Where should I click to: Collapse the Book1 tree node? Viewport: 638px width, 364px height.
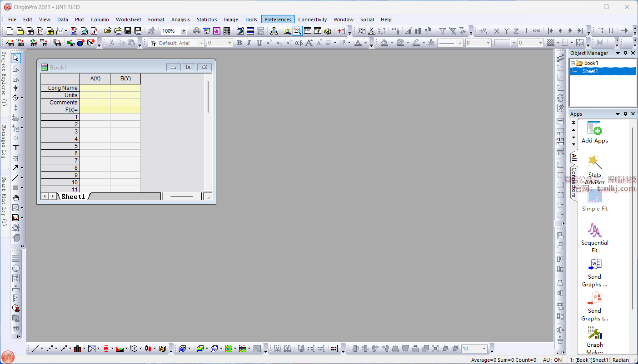(573, 63)
